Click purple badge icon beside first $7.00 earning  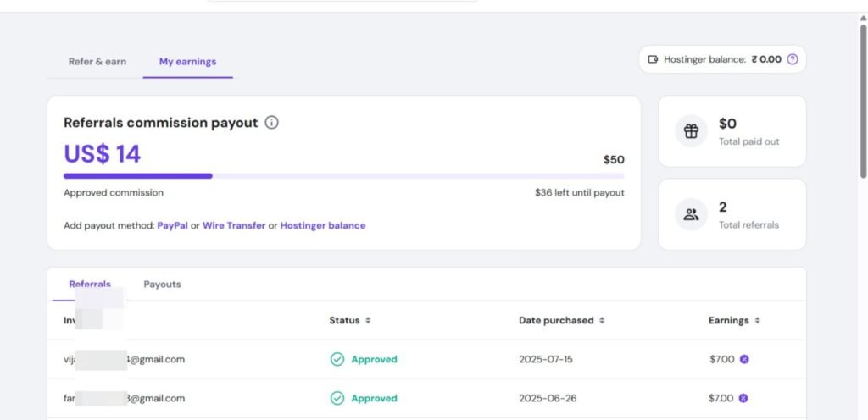click(x=743, y=359)
